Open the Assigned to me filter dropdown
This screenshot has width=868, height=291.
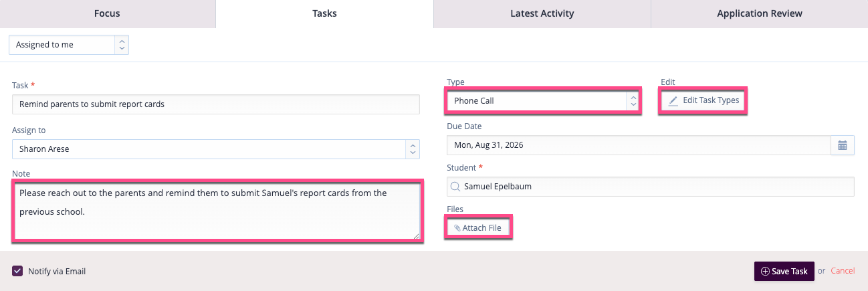69,45
